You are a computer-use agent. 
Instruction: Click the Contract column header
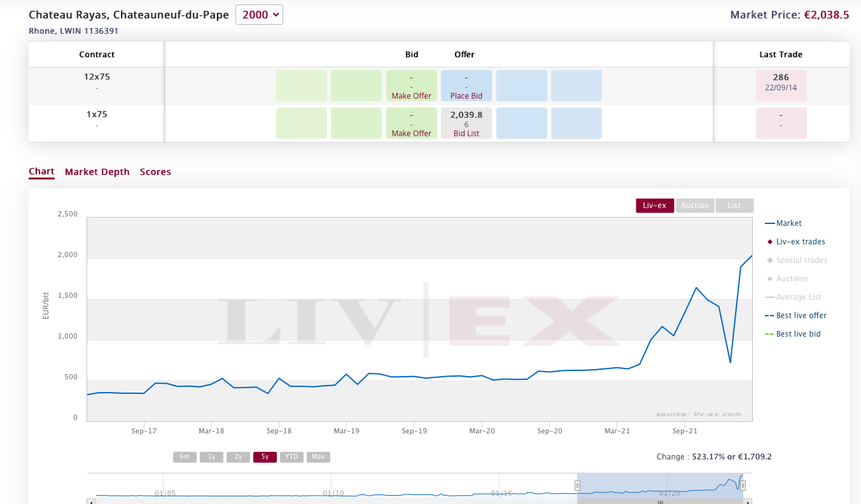(97, 55)
